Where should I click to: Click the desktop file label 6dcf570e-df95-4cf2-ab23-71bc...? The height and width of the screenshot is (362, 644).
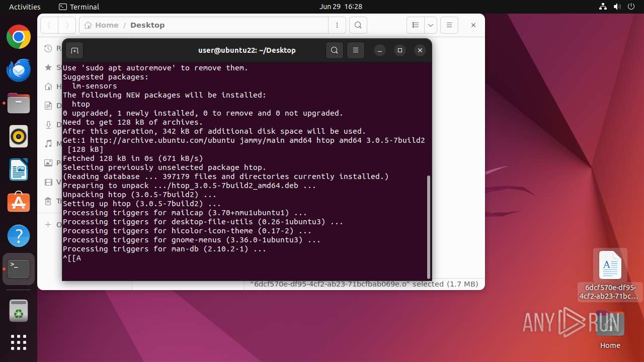610,292
